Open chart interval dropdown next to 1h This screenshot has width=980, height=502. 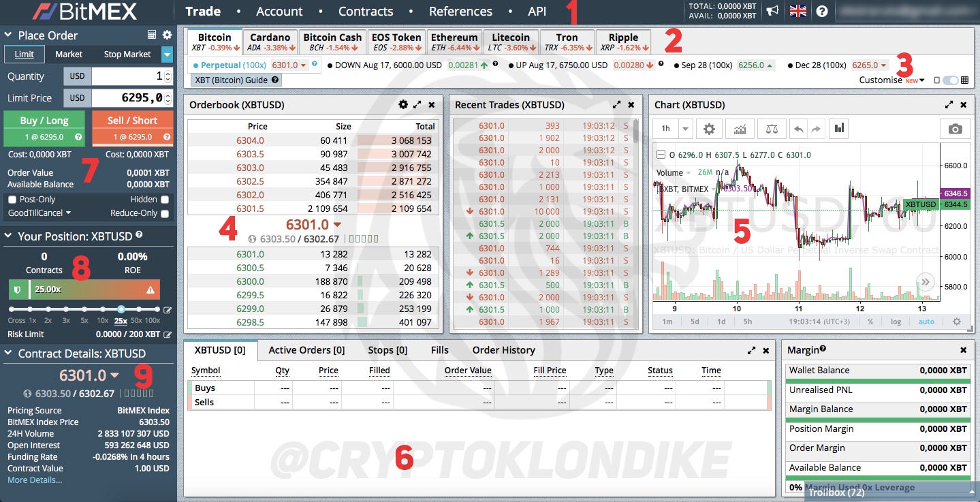coord(686,129)
